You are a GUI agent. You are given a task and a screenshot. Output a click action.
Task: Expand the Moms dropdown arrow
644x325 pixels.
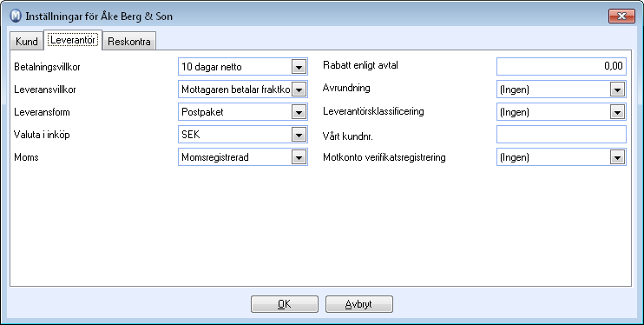click(x=299, y=157)
